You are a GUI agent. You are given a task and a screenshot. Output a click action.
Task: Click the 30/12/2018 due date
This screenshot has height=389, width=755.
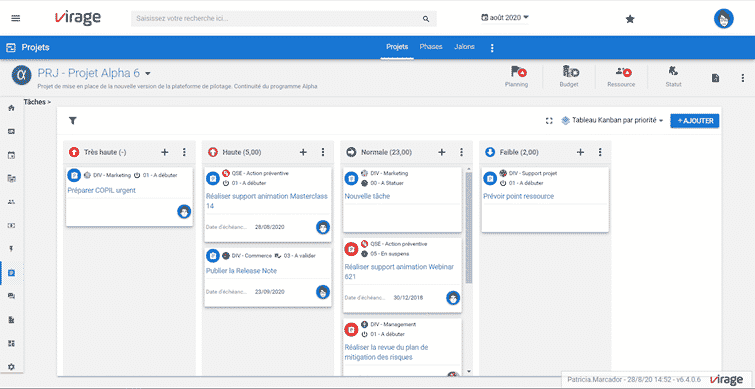click(408, 298)
